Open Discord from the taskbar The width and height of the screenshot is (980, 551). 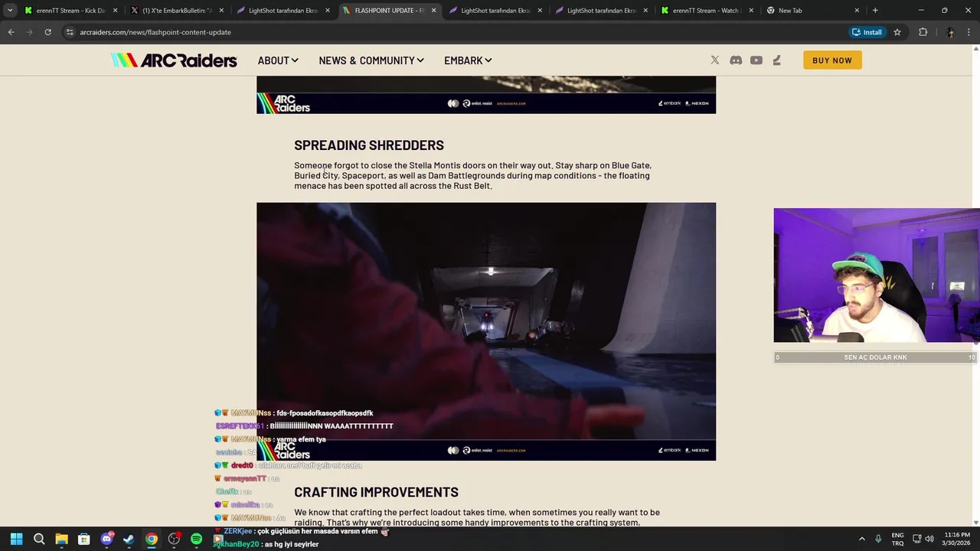[x=106, y=539]
